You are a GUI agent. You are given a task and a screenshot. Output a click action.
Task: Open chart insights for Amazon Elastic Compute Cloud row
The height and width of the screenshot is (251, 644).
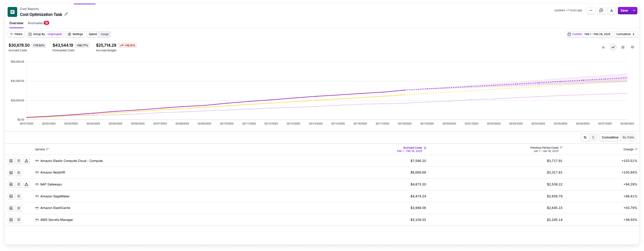pos(11,161)
